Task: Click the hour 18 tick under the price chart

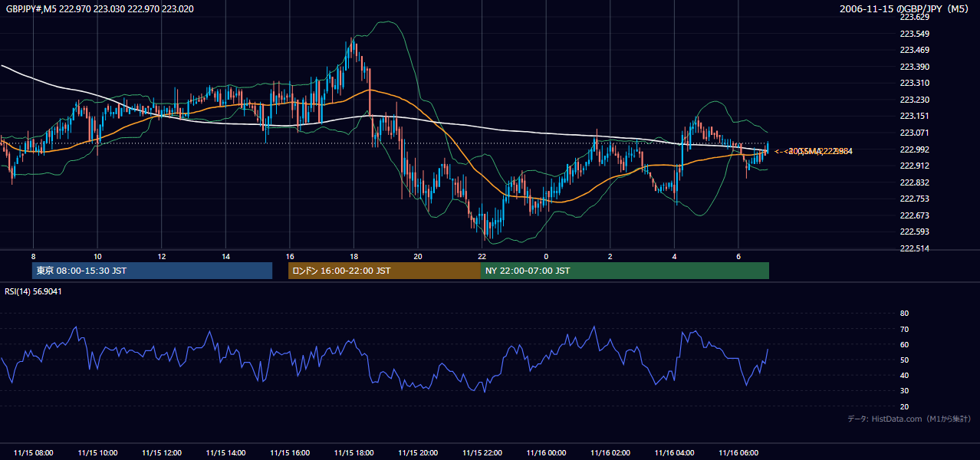Action: tap(354, 255)
